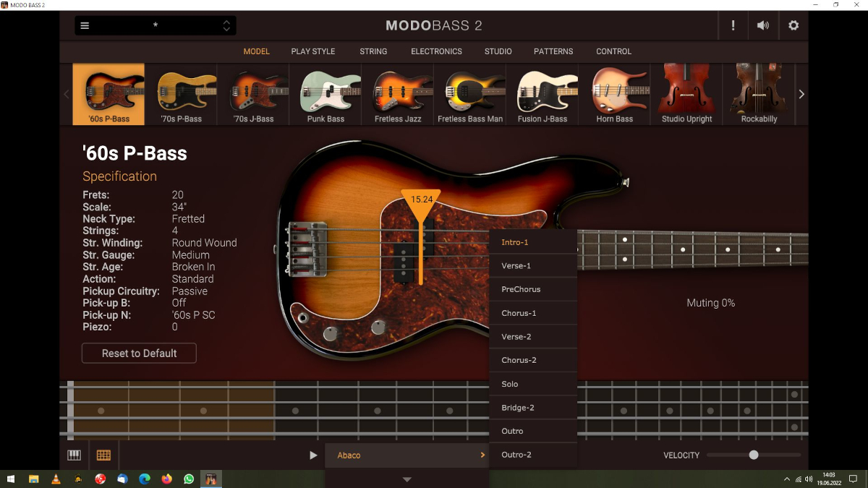Image resolution: width=868 pixels, height=488 pixels.
Task: Open the notification center icon
Action: 853,479
